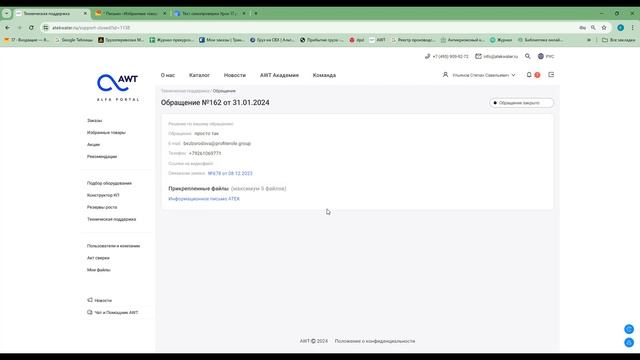This screenshot has width=640, height=360.
Task: Click the upper blue floating round button
Action: pos(629,329)
